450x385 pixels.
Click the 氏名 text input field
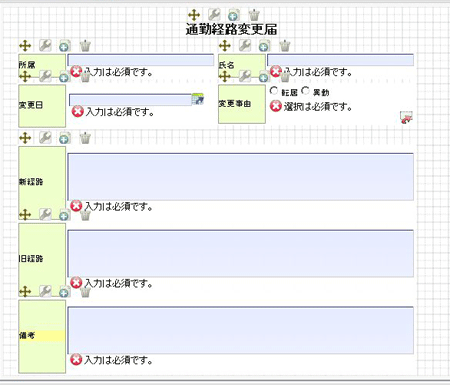point(340,60)
